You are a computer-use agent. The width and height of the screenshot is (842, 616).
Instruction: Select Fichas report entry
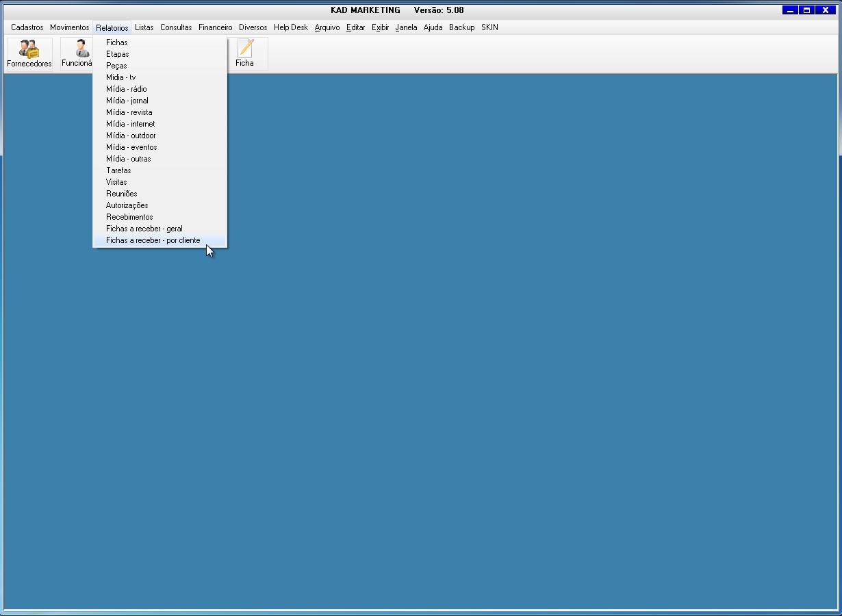tap(160, 42)
